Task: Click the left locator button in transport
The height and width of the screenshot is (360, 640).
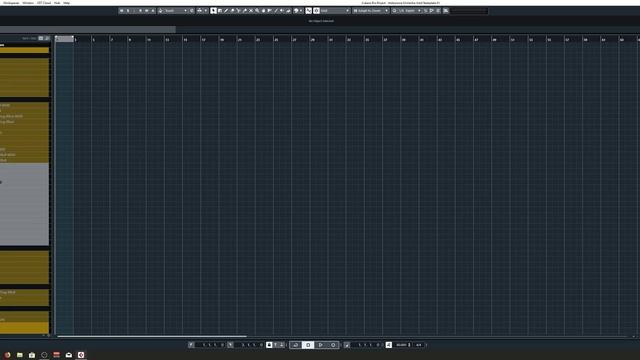Action: 191,345
